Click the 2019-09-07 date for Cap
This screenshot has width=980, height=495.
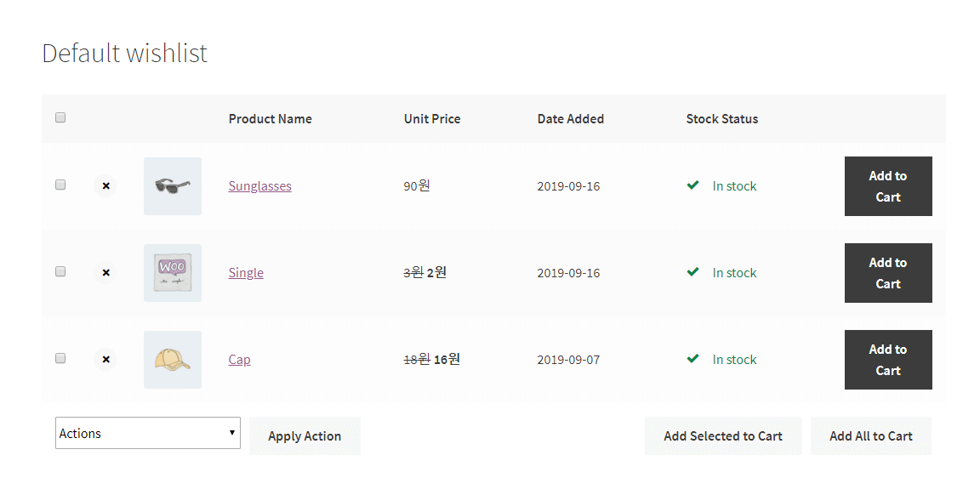click(x=568, y=360)
